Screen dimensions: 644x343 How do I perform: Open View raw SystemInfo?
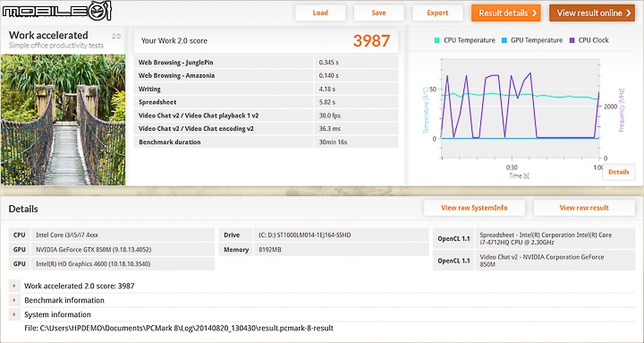click(x=474, y=208)
